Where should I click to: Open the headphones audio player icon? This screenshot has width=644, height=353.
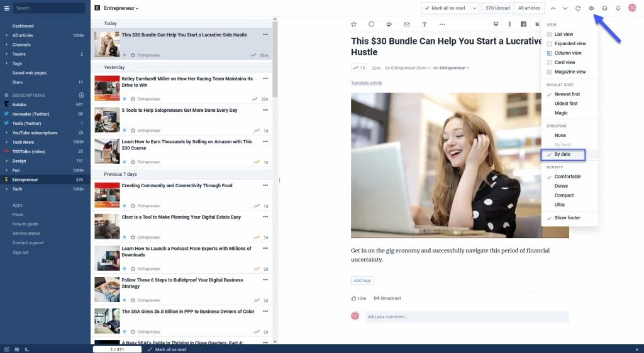point(604,8)
